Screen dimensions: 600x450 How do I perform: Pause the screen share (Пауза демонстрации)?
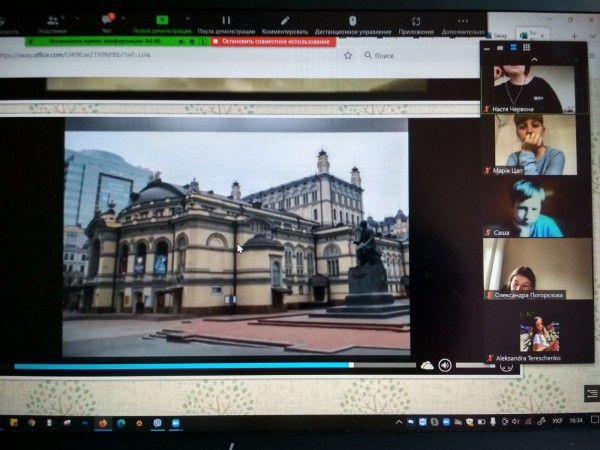[226, 24]
